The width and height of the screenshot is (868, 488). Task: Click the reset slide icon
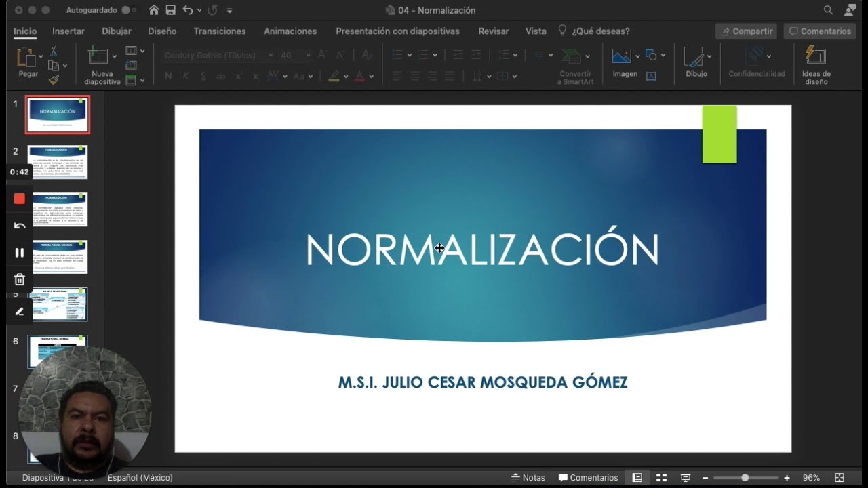tap(132, 65)
